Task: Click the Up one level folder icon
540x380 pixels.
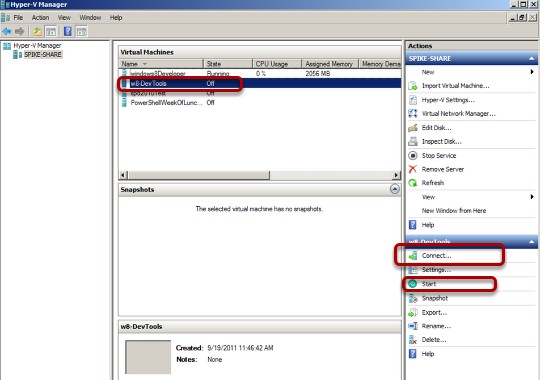Action: (37, 32)
